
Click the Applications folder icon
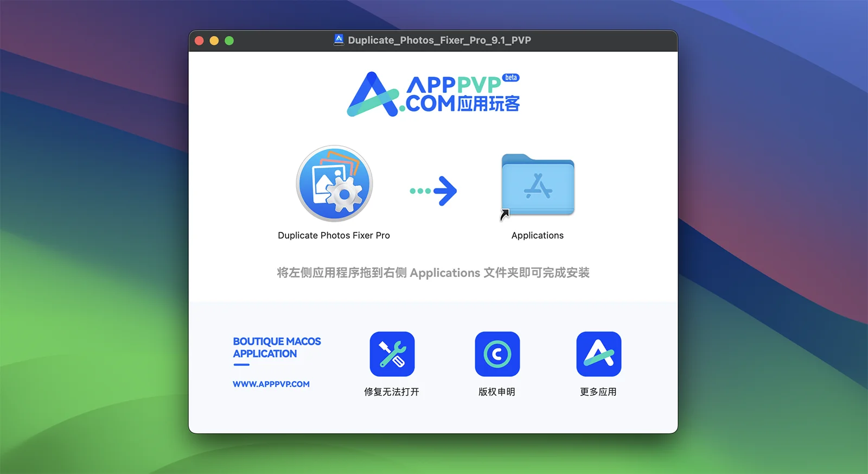point(538,185)
